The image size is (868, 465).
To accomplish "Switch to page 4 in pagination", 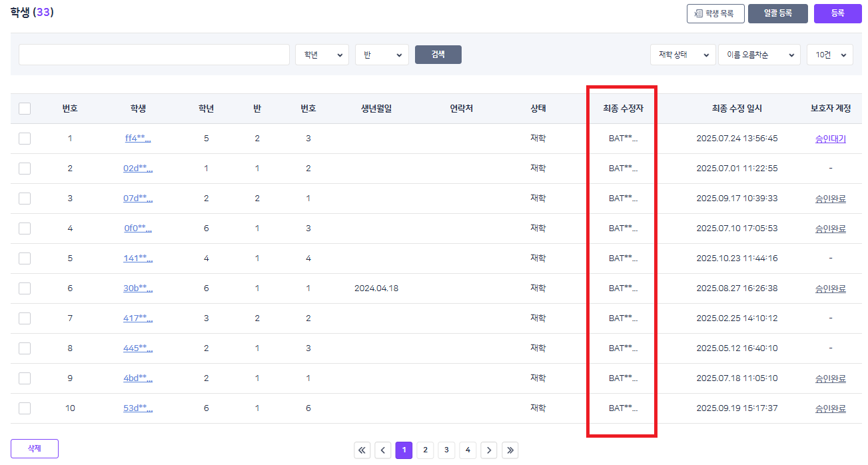I will (468, 450).
